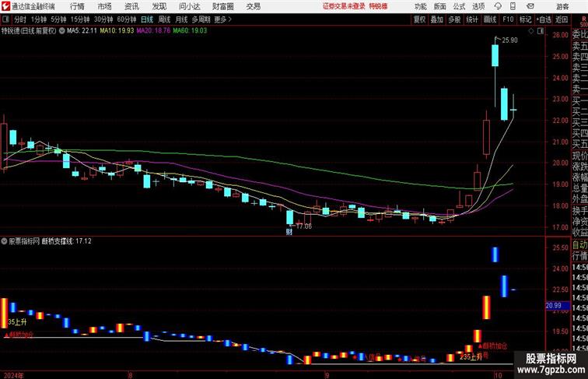Click the 画线 drawing tool button
The height and width of the screenshot is (379, 588).
(490, 19)
